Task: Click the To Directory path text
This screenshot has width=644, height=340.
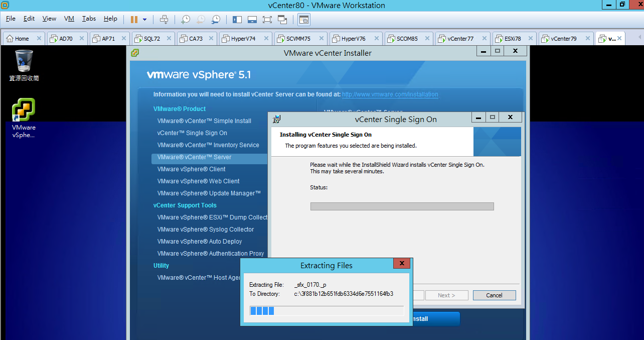Action: click(344, 294)
